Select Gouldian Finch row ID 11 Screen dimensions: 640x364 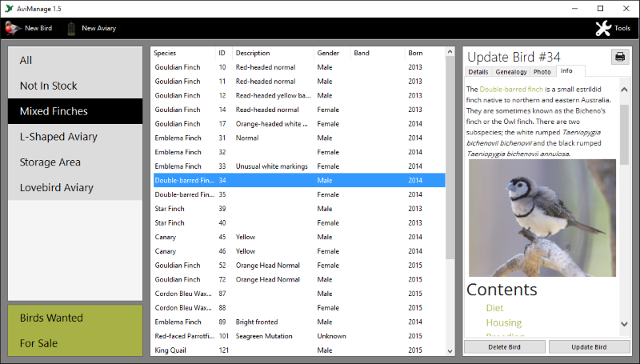point(299,82)
